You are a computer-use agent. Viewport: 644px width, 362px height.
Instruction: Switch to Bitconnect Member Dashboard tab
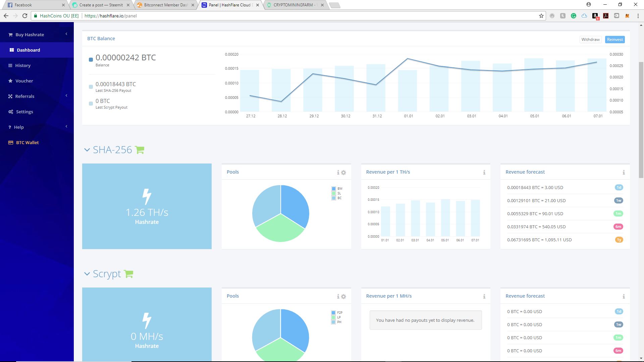(x=165, y=5)
